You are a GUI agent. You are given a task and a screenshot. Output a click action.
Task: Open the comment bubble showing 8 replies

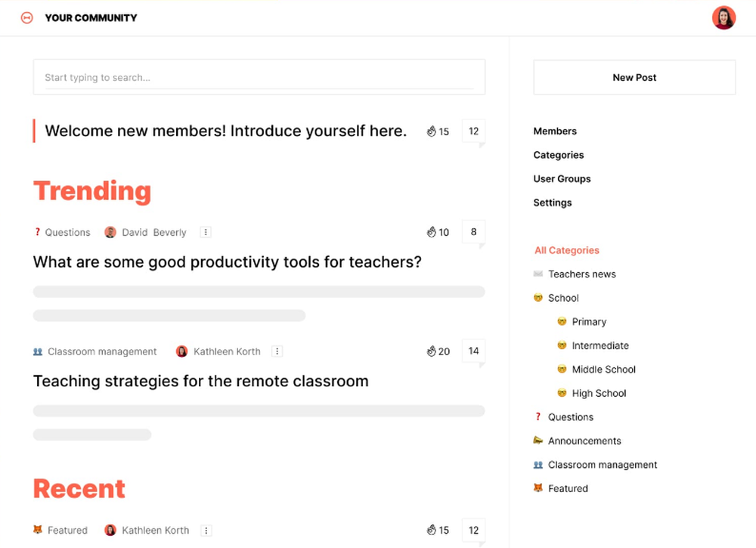pyautogui.click(x=473, y=232)
